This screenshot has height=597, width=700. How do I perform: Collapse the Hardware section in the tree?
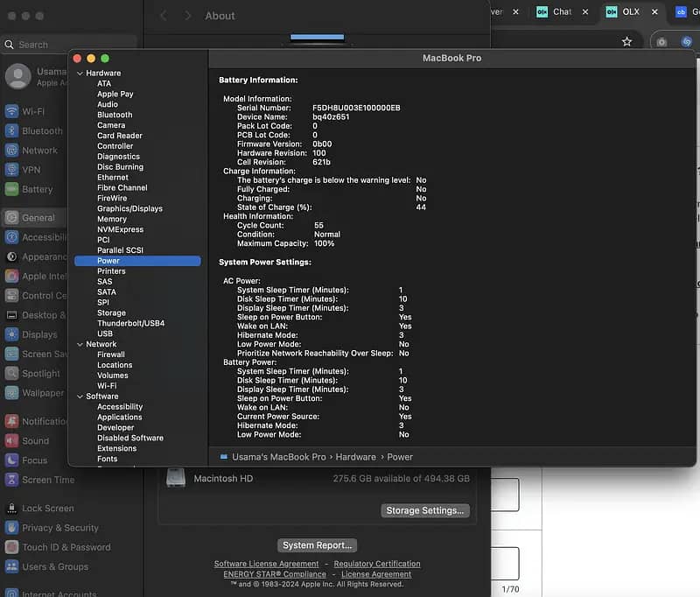point(80,74)
